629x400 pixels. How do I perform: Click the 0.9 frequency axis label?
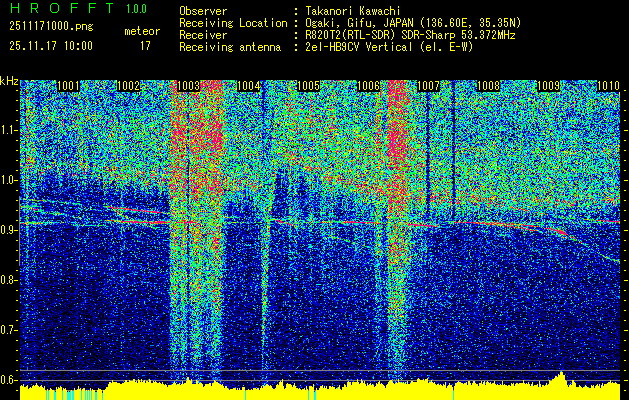[x=8, y=230]
